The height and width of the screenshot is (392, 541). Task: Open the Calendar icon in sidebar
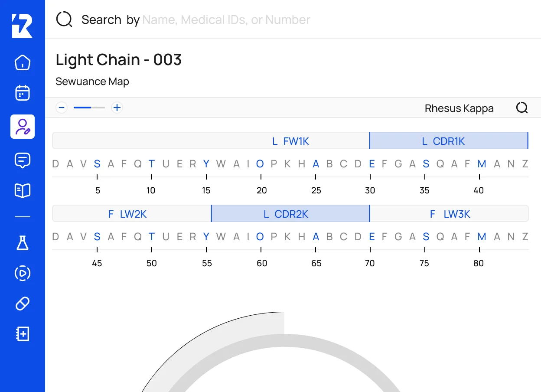pyautogui.click(x=23, y=93)
